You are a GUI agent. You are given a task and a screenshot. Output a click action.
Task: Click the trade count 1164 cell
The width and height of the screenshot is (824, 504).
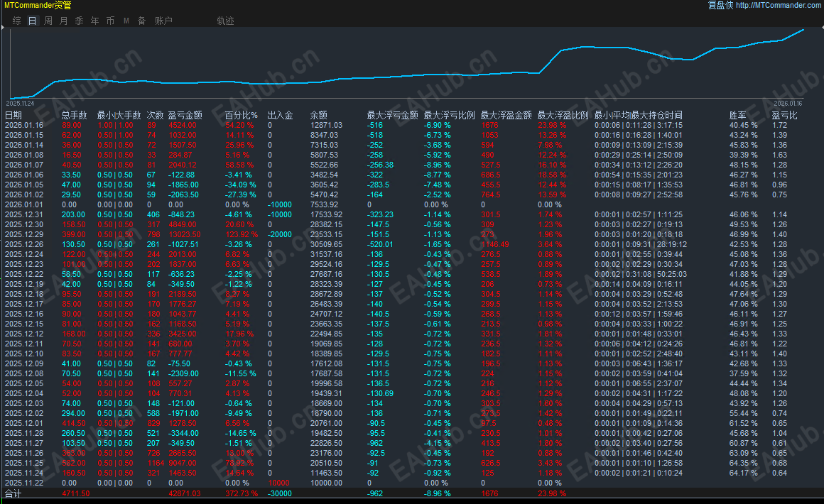[x=156, y=463]
